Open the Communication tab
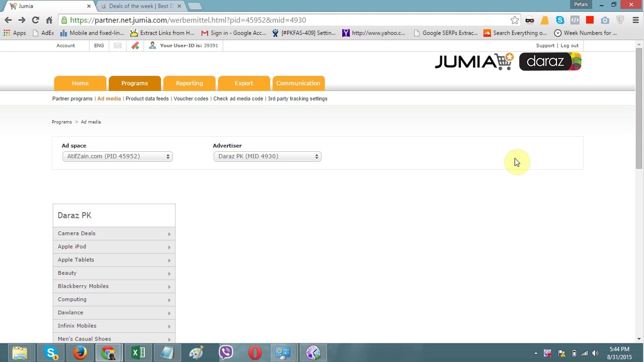This screenshot has width=644, height=362. 298,83
